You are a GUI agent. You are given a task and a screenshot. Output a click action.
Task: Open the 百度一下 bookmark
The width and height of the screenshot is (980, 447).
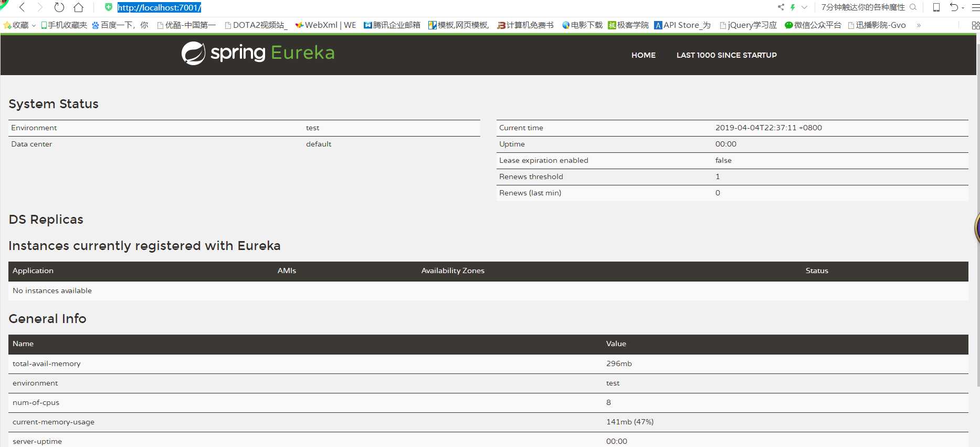coord(120,25)
